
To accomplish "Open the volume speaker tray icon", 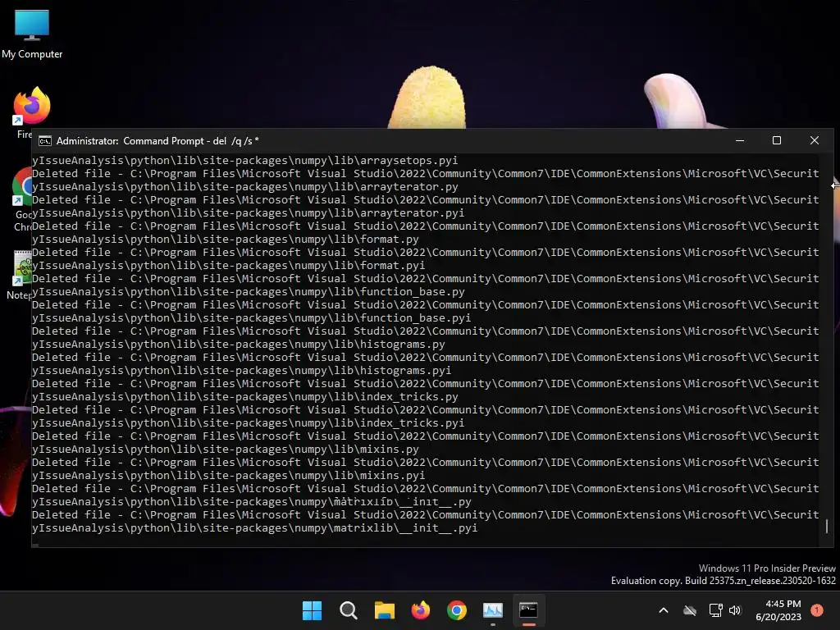I will [735, 610].
